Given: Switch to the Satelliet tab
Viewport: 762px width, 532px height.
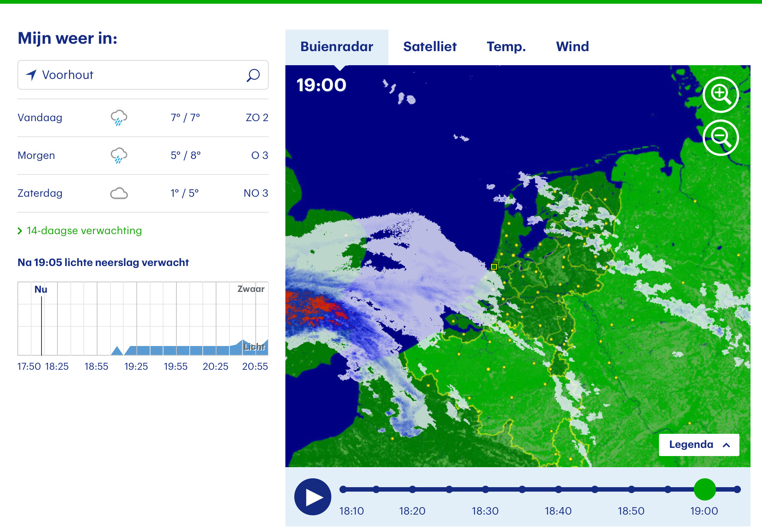Looking at the screenshot, I should pos(430,47).
